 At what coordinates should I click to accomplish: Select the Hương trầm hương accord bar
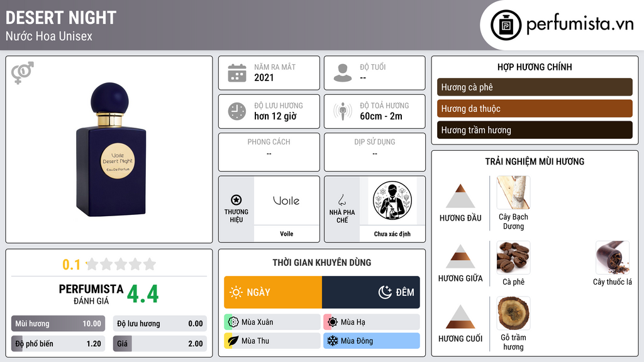[535, 129]
